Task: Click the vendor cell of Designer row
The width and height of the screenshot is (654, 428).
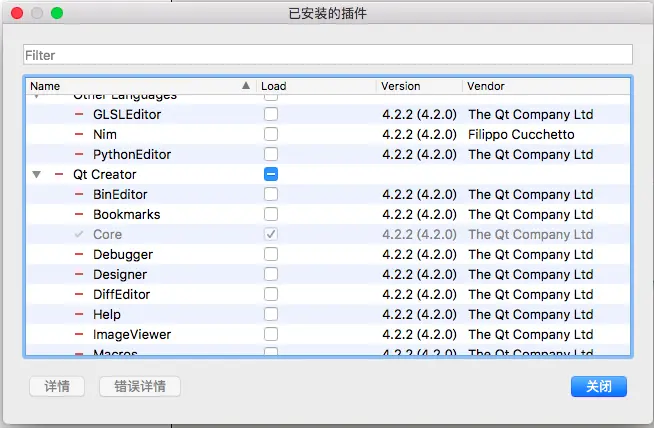Action: [531, 274]
